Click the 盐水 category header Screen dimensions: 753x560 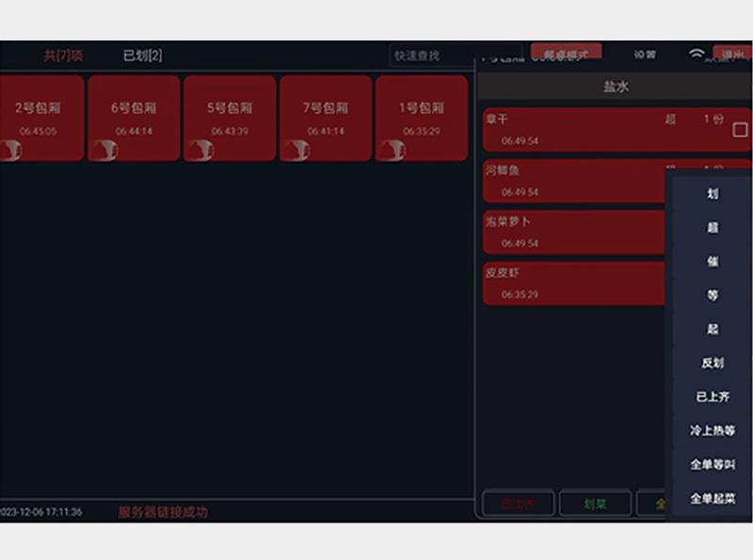[616, 87]
